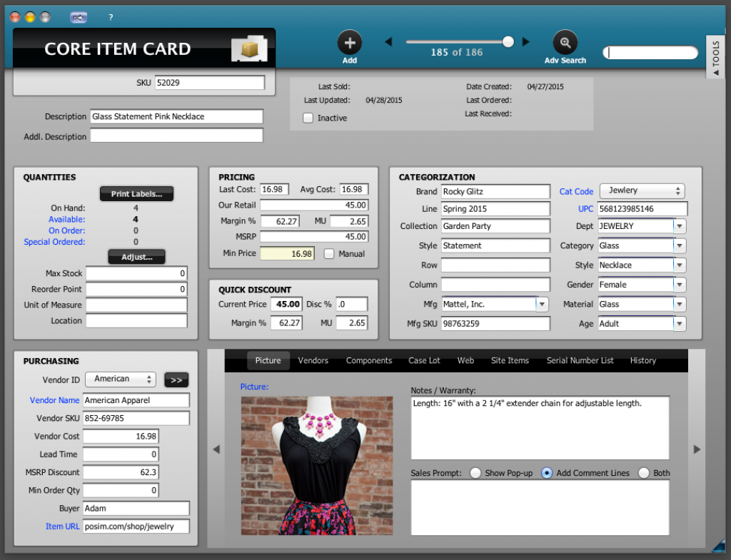This screenshot has width=731, height=560.
Task: Click the Print Labels button
Action: [136, 193]
